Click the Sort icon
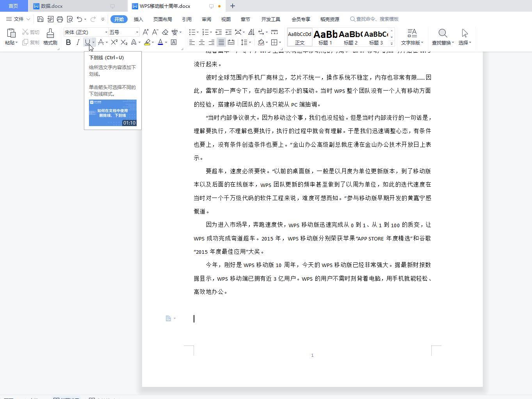The height and width of the screenshot is (399, 532). point(251,32)
